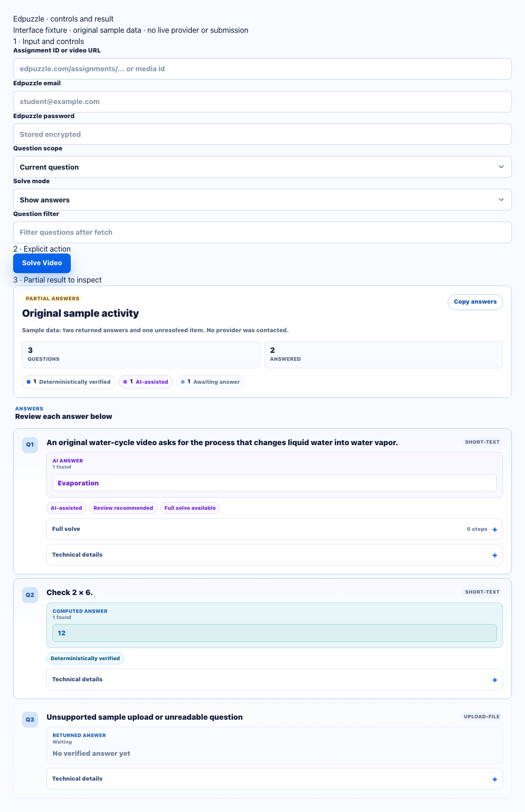Click the plus icon on Full solve row
Screen dimensions: 525x812
[x=495, y=529]
